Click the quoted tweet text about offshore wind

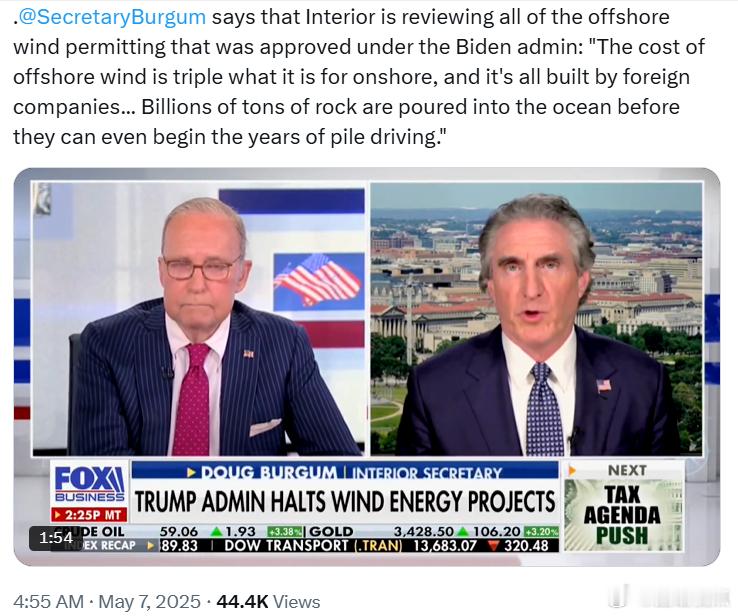(x=359, y=77)
